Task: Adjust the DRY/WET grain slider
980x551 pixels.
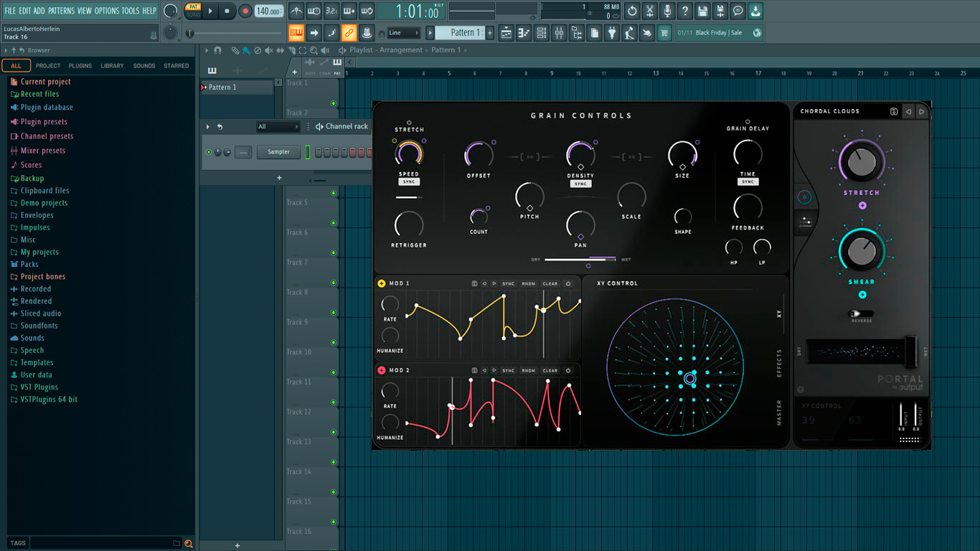Action: (x=580, y=260)
